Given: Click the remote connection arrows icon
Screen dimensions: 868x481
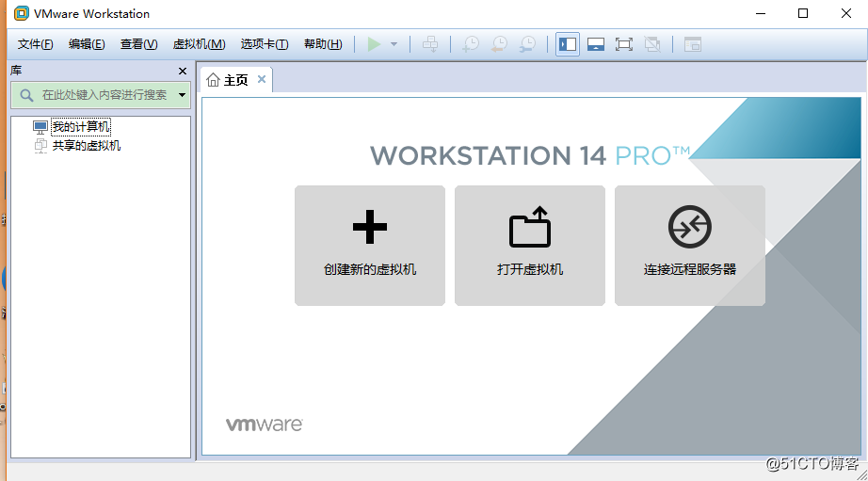Looking at the screenshot, I should click(690, 227).
